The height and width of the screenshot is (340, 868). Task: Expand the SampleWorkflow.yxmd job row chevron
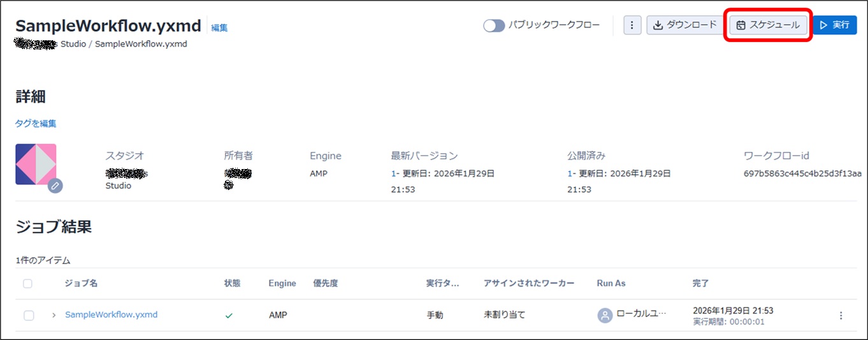tap(54, 315)
